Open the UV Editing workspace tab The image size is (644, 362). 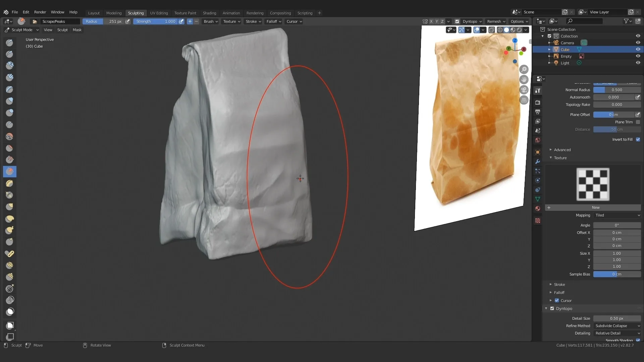tap(159, 13)
